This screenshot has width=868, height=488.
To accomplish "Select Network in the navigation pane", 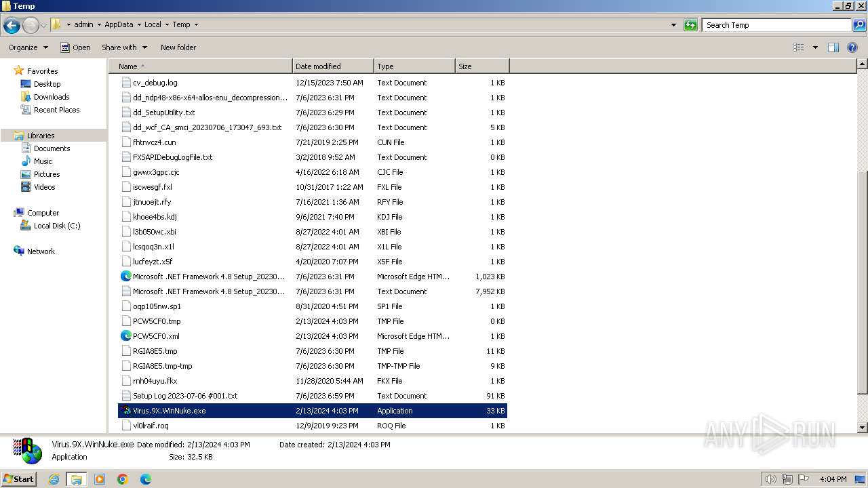I will 41,251.
